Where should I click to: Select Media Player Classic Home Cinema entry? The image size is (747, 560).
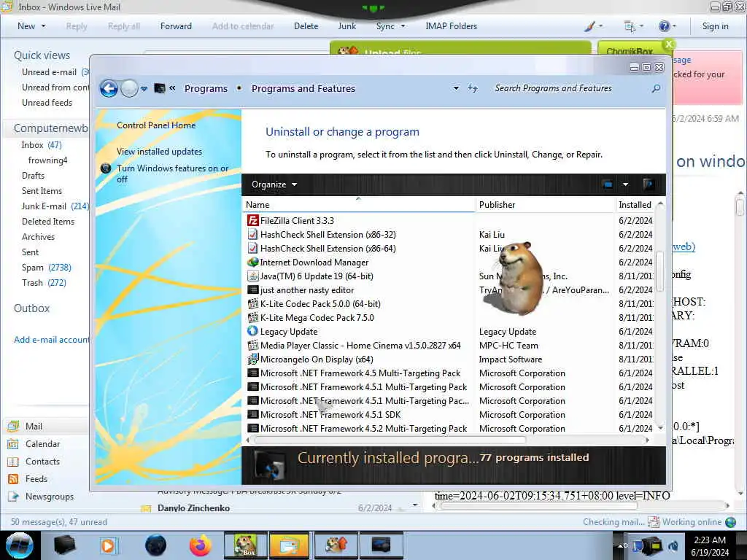449,345
